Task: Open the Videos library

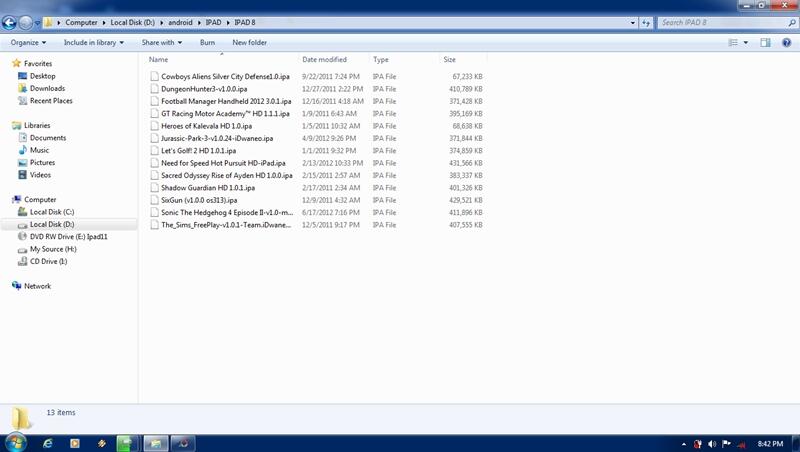Action: coord(40,175)
